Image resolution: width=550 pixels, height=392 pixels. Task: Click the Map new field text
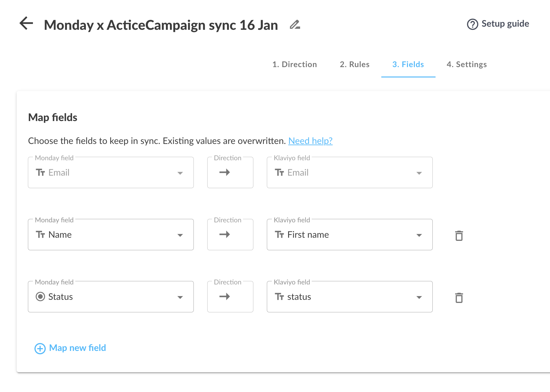(x=77, y=348)
